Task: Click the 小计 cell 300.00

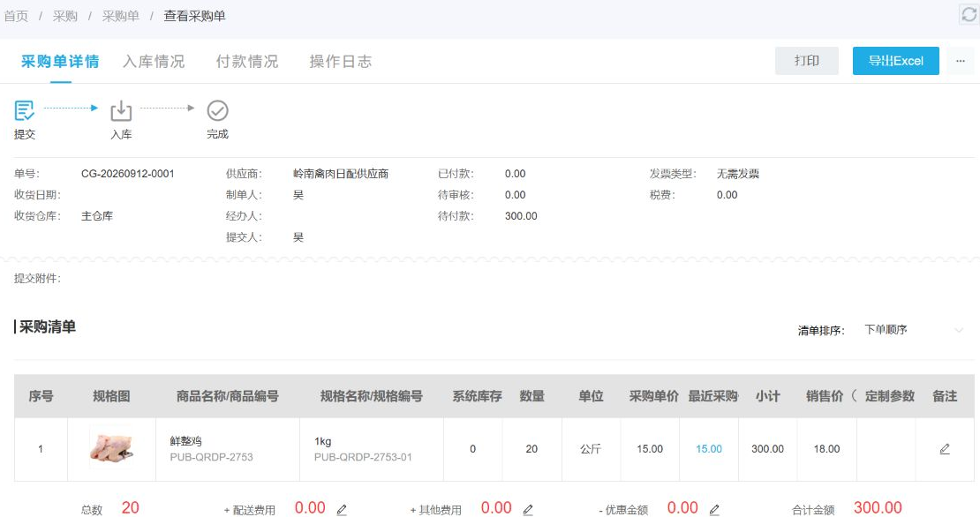Action: tap(767, 449)
